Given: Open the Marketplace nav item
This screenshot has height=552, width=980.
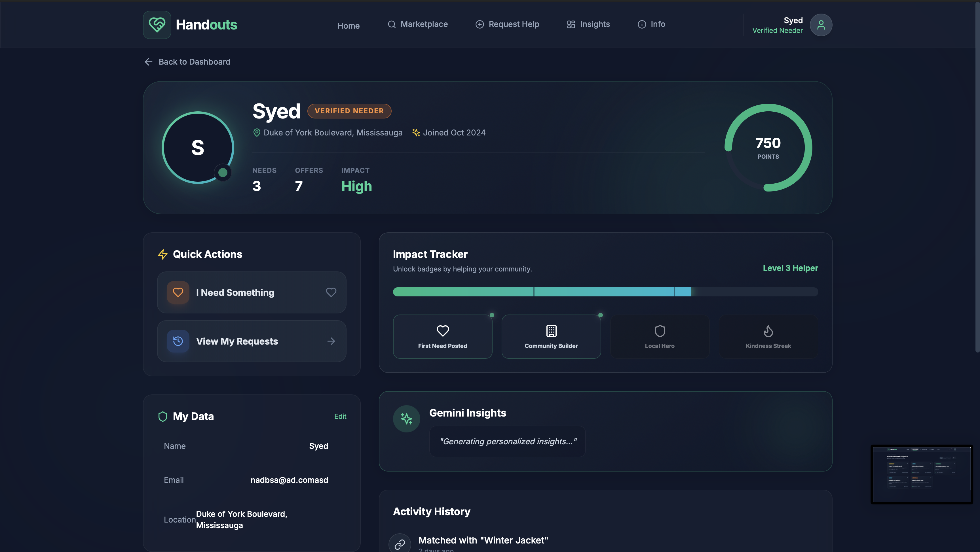Looking at the screenshot, I should 418,24.
